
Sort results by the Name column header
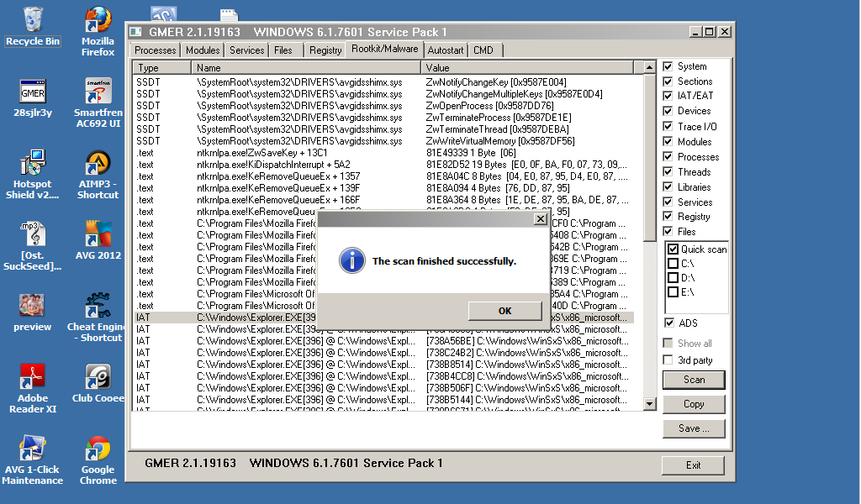[306, 67]
